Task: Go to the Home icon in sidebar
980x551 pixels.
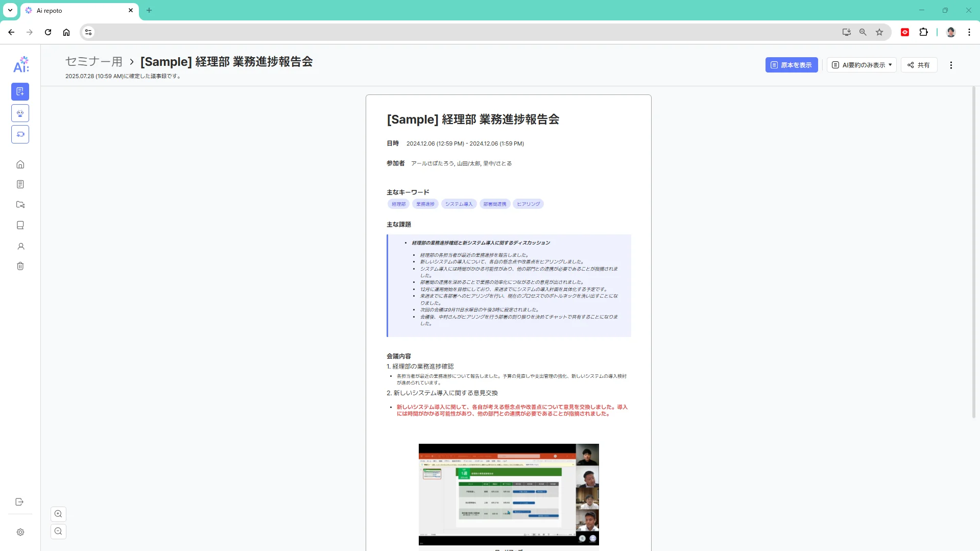Action: coord(20,164)
